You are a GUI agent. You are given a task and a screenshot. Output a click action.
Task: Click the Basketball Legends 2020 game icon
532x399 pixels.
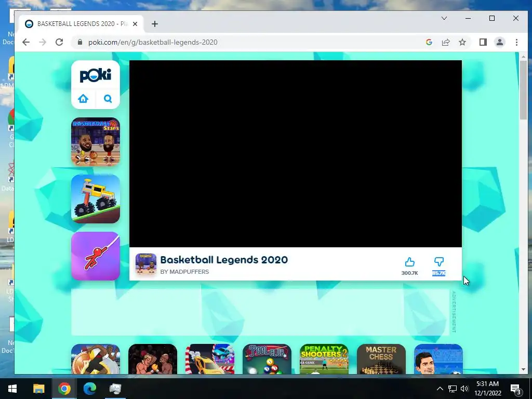tap(146, 263)
